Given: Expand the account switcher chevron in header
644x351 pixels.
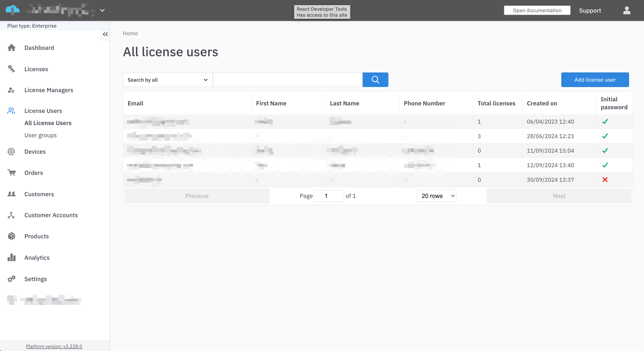Looking at the screenshot, I should pyautogui.click(x=102, y=11).
